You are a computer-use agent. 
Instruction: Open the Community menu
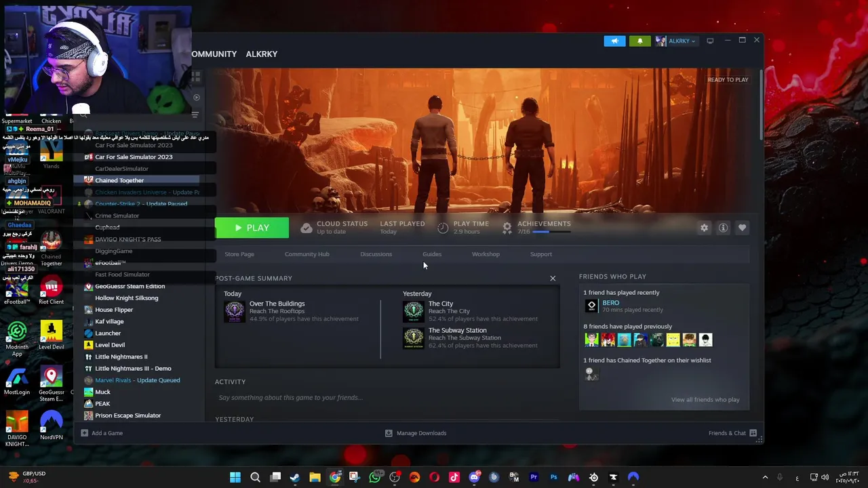point(214,54)
